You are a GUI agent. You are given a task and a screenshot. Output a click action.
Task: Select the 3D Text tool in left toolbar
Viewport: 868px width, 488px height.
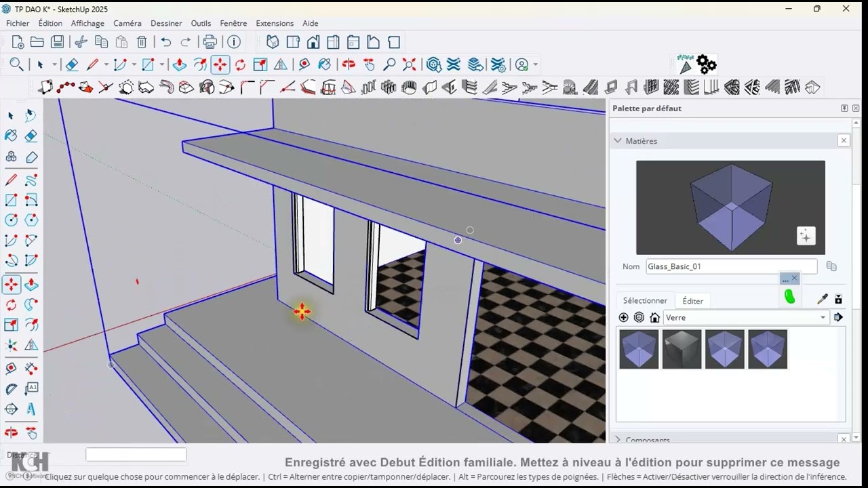[31, 409]
